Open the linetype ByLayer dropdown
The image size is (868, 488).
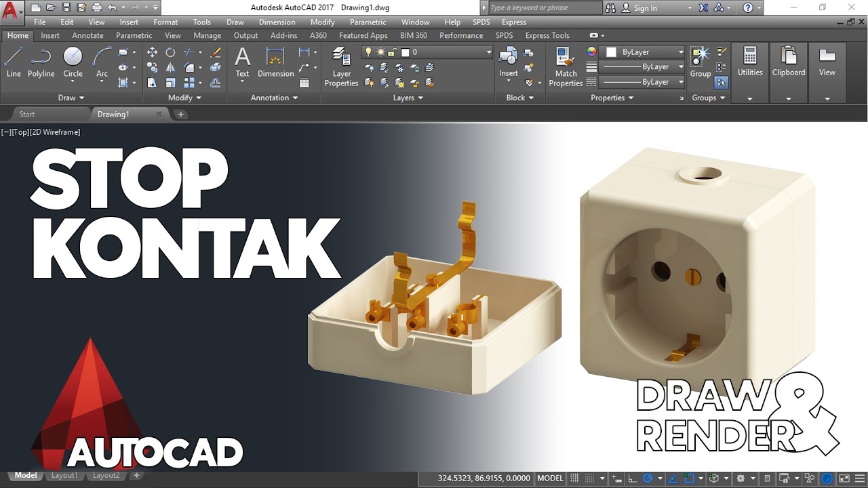(643, 82)
